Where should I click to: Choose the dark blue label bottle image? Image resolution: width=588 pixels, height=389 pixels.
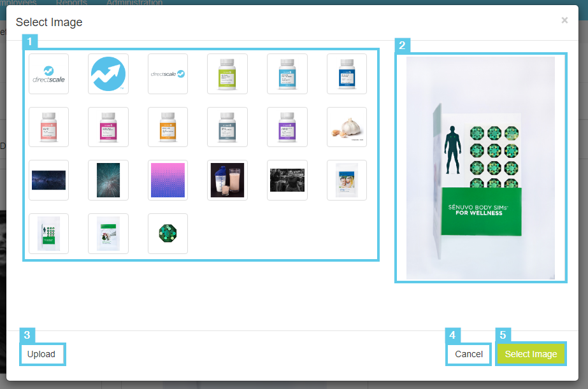tap(347, 74)
